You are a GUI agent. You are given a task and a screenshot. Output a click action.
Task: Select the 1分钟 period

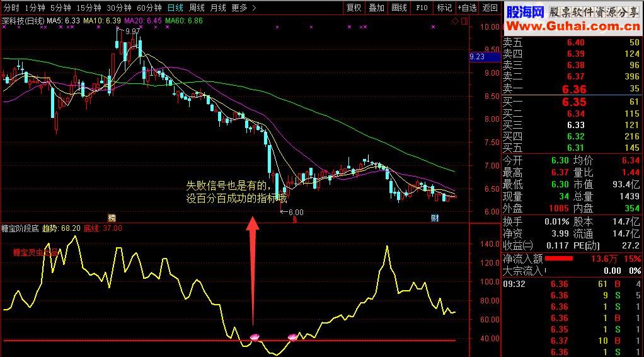(x=35, y=8)
